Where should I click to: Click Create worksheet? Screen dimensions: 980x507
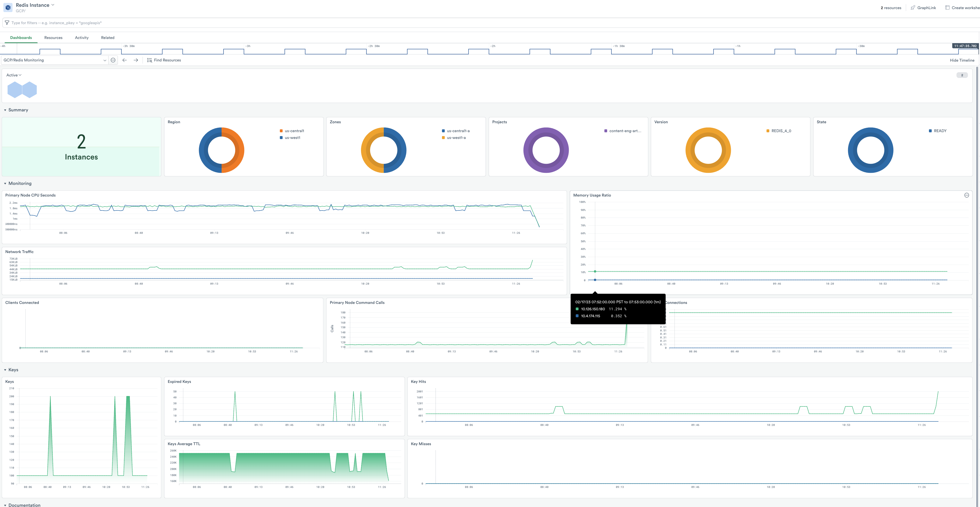click(962, 8)
